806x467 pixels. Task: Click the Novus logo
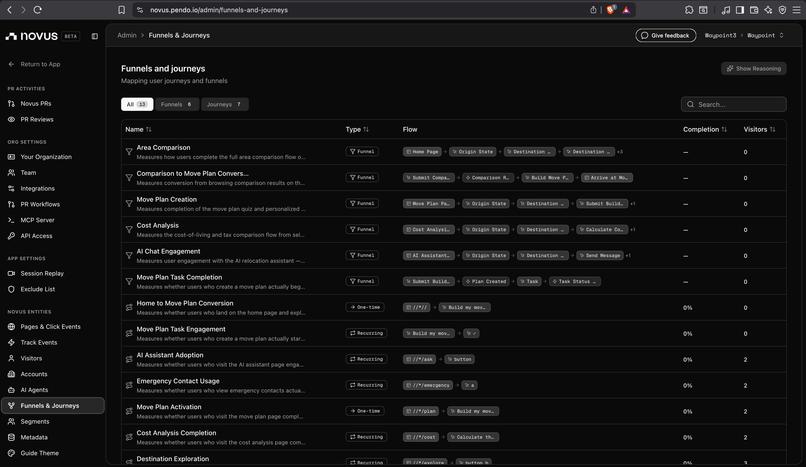click(32, 36)
